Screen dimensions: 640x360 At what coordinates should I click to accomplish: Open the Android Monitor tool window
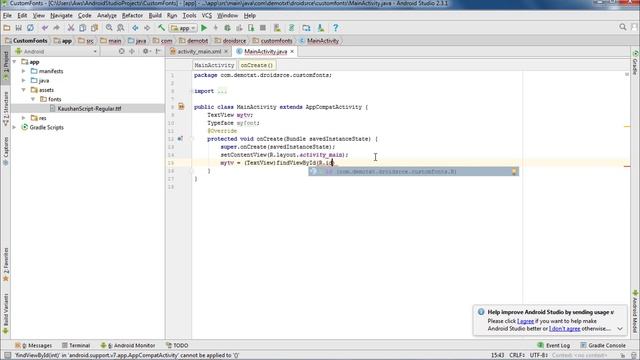pos(128,345)
